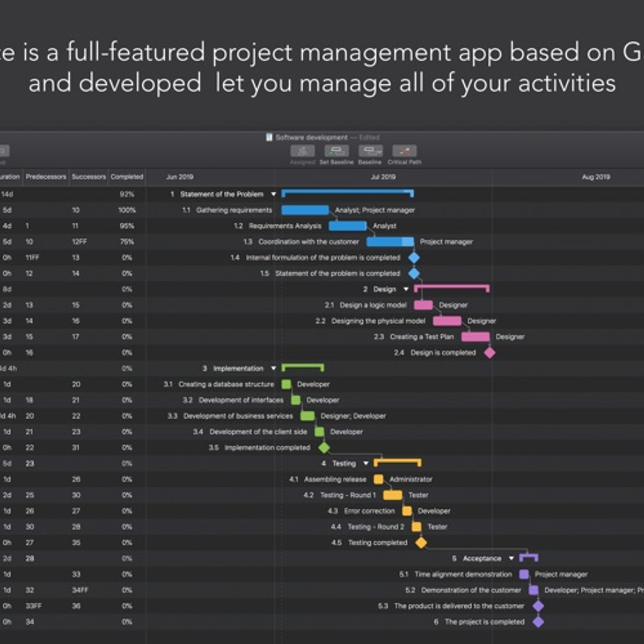
Task: Open the Baseline dropdown chevron
Action: (378, 151)
